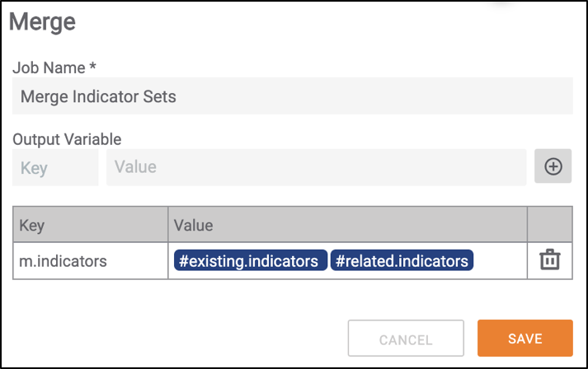The image size is (588, 369).
Task: Click the plus icon to add output variable
Action: click(x=553, y=166)
